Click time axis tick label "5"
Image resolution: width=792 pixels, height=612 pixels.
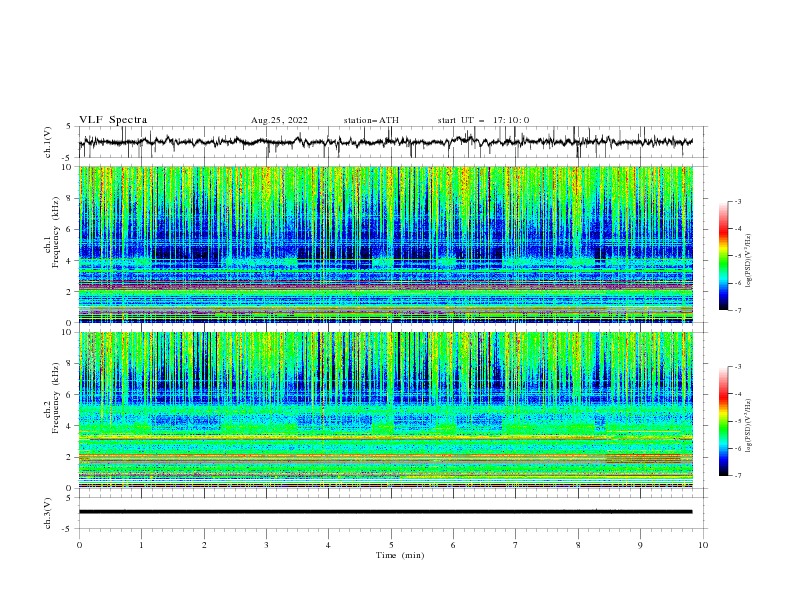pos(391,545)
